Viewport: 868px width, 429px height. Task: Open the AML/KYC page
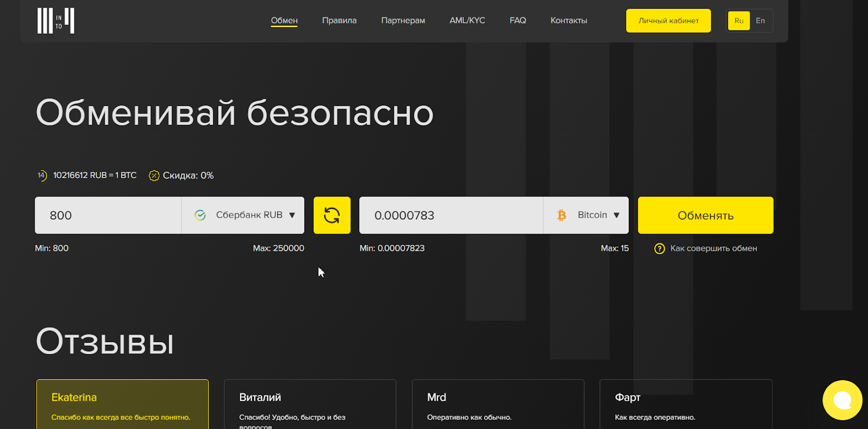[467, 21]
